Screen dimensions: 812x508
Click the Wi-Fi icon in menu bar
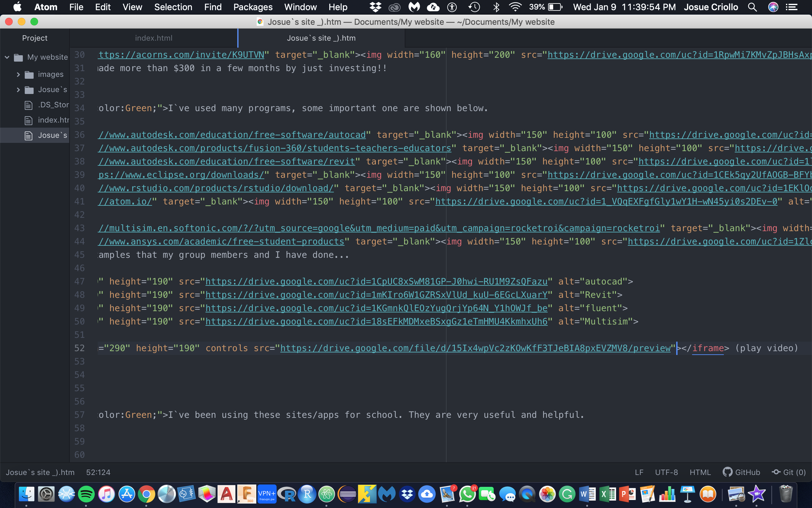515,7
